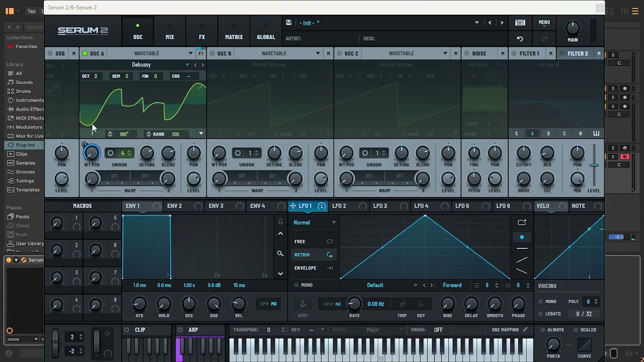644x362 pixels.
Task: Enable the NOISE oscillator toggle
Action: (466, 53)
